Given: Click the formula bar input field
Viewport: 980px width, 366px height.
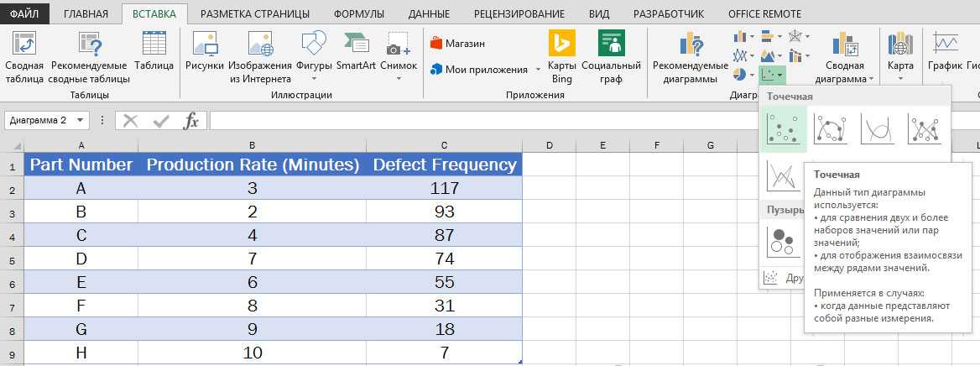Looking at the screenshot, I should pyautogui.click(x=587, y=121).
